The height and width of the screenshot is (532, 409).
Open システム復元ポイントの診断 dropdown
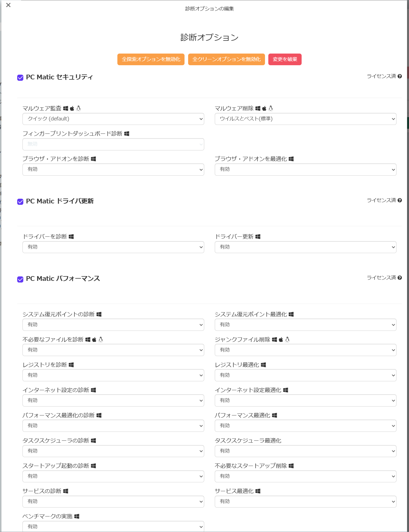coord(113,325)
